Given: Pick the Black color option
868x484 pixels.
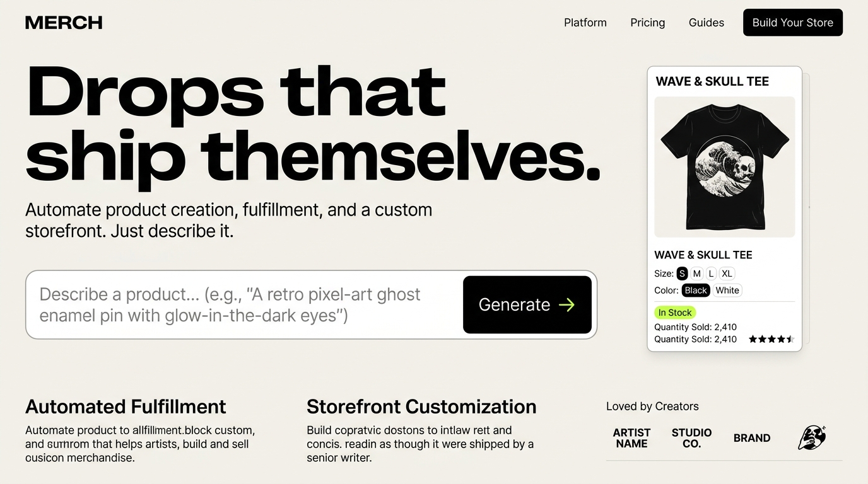Looking at the screenshot, I should (696, 291).
